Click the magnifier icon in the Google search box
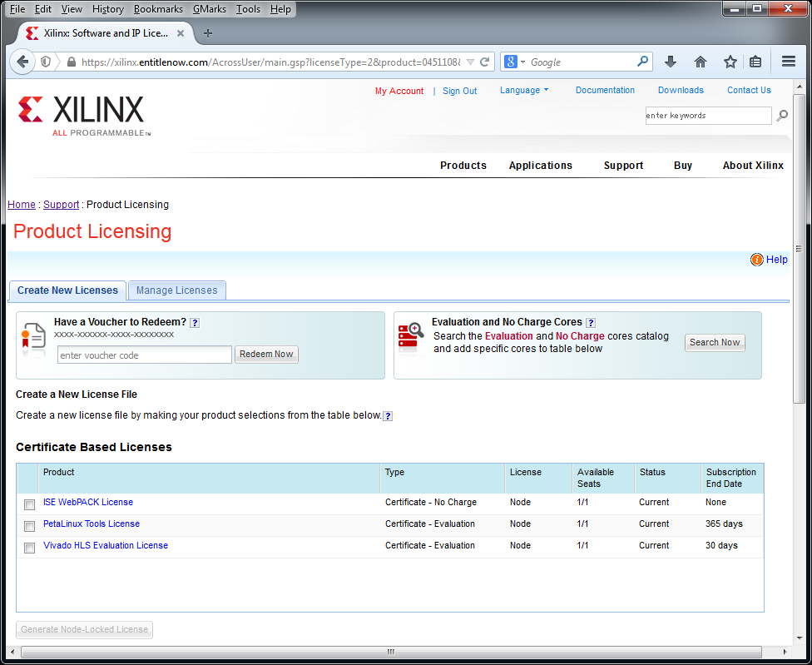The height and width of the screenshot is (665, 812). [642, 62]
